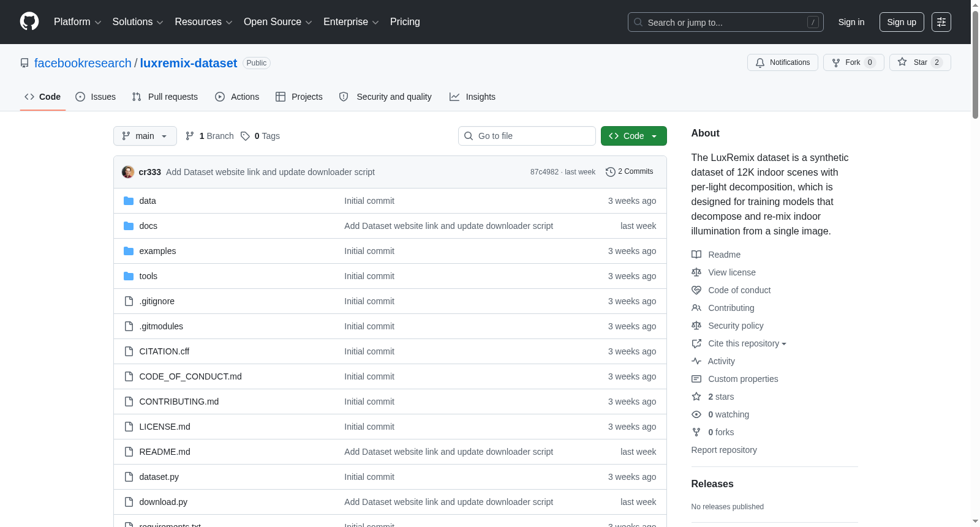This screenshot has width=980, height=527.
Task: Expand the Platform menu
Action: [x=78, y=22]
